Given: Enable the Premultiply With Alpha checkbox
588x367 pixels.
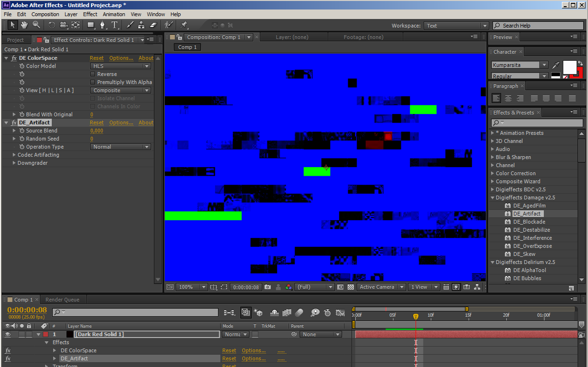Looking at the screenshot, I should (x=93, y=82).
